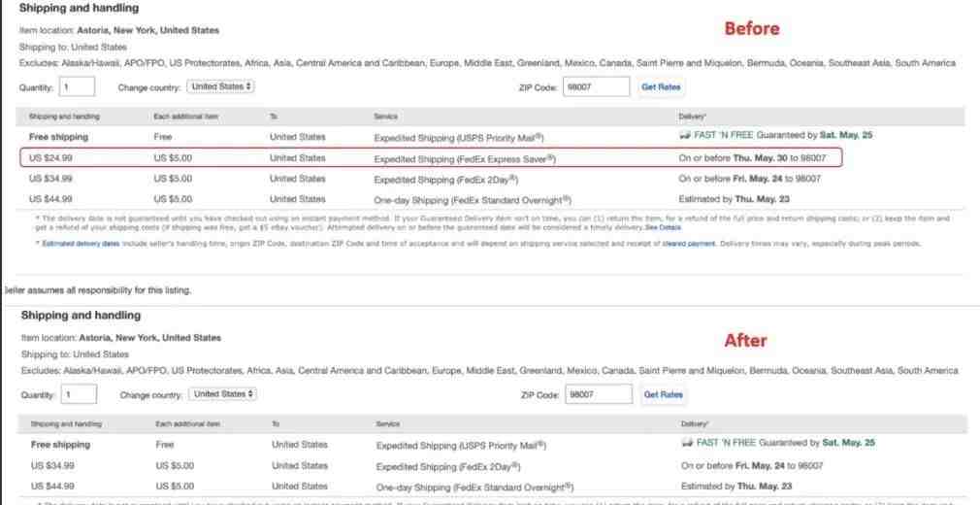Click FedEx Standard Overnight in After section
The width and height of the screenshot is (980, 505).
click(475, 487)
